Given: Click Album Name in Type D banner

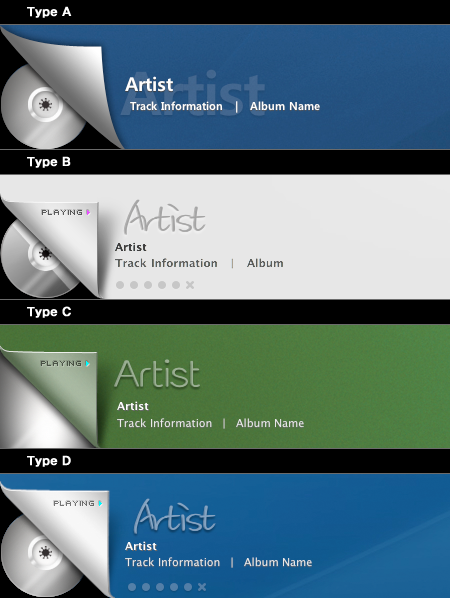Looking at the screenshot, I should coord(278,562).
